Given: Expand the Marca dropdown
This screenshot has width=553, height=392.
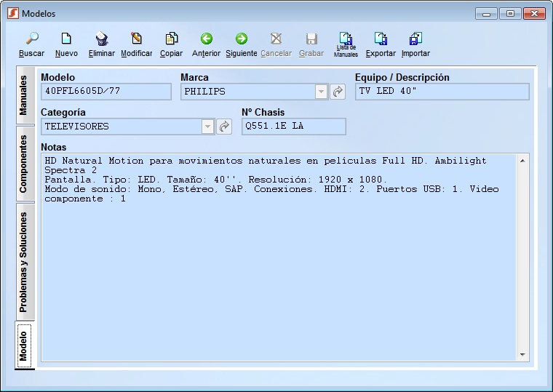Looking at the screenshot, I should 321,92.
